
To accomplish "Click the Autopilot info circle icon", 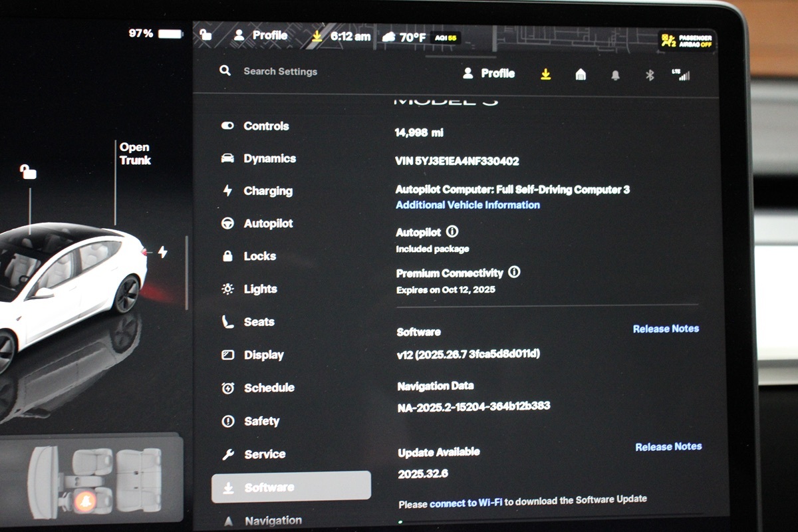I will pyautogui.click(x=452, y=231).
